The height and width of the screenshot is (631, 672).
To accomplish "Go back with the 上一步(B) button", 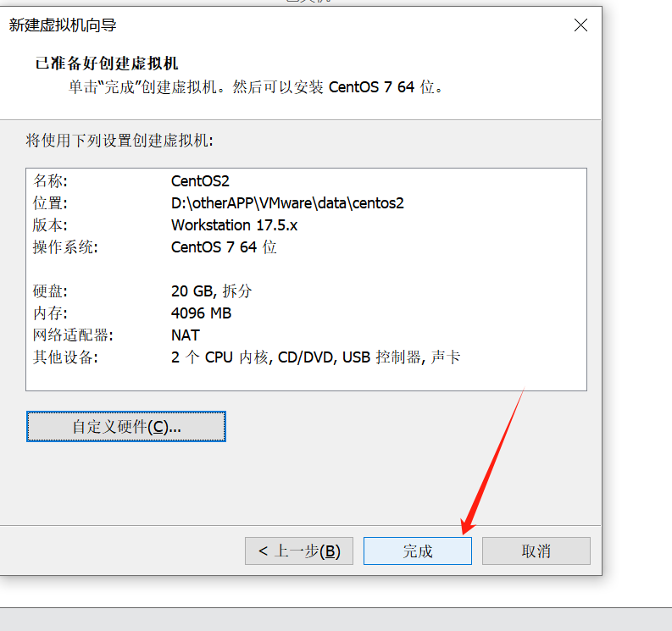I will pyautogui.click(x=299, y=551).
